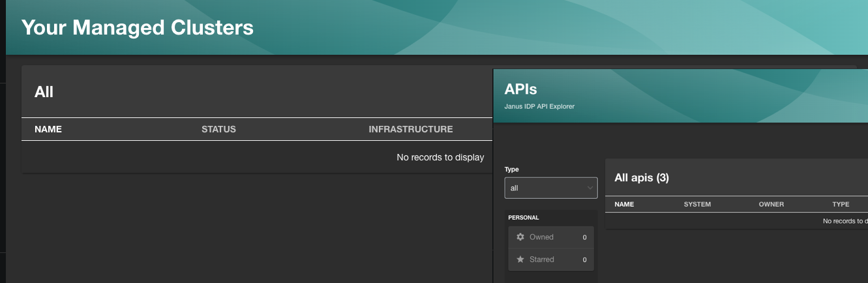Sort APIs table by OWNER column
This screenshot has height=283, width=868.
pos(771,204)
